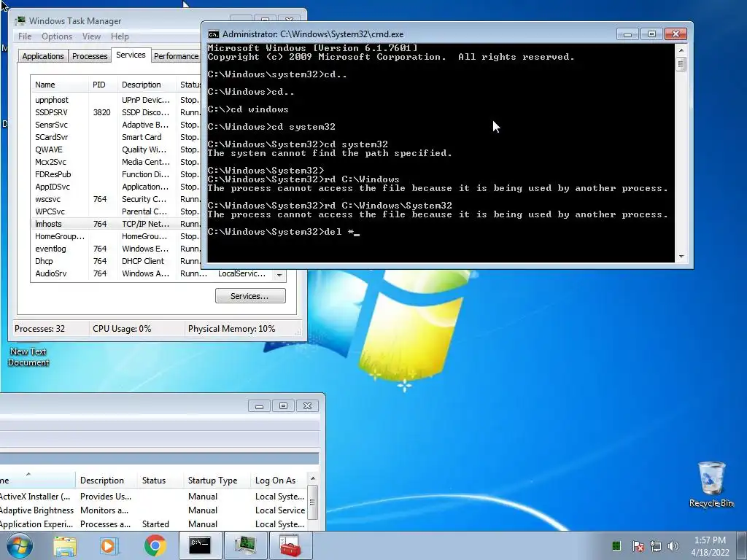Select the Services tab
The height and width of the screenshot is (560, 747).
pos(131,55)
